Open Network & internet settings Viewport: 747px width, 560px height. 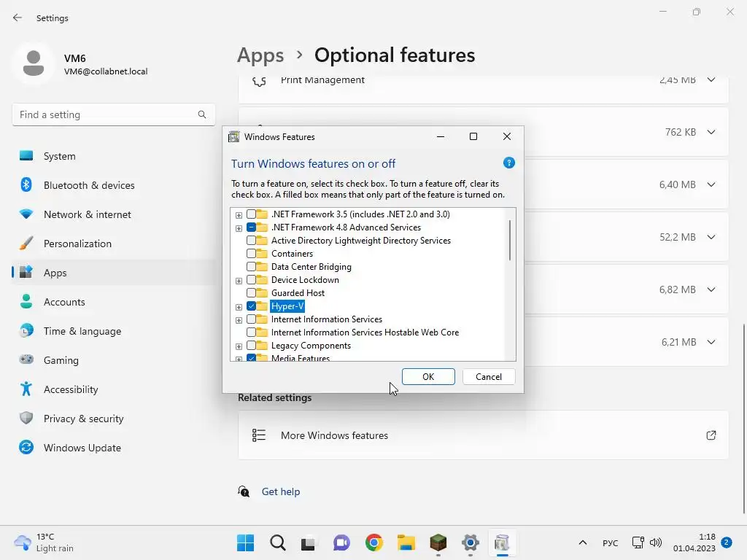[x=113, y=214]
